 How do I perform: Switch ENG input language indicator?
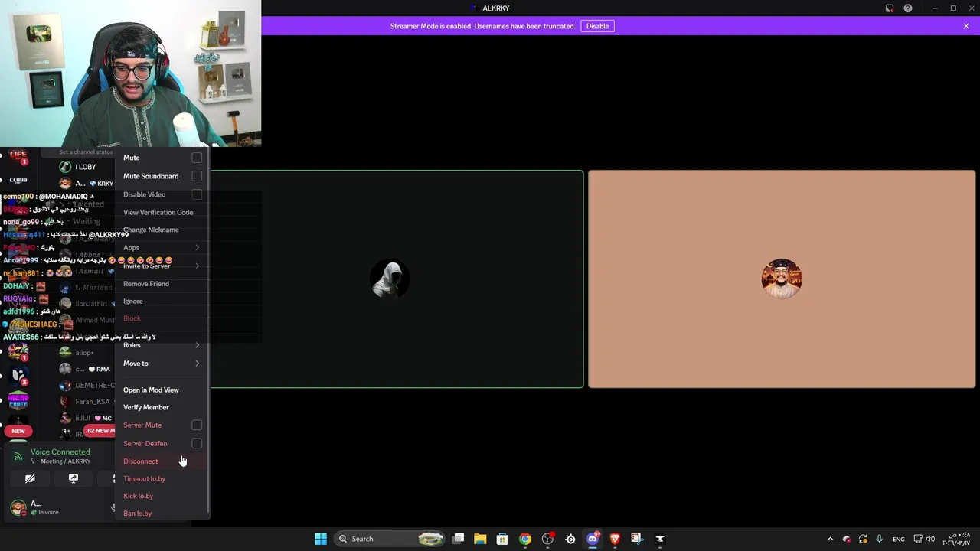(x=899, y=539)
